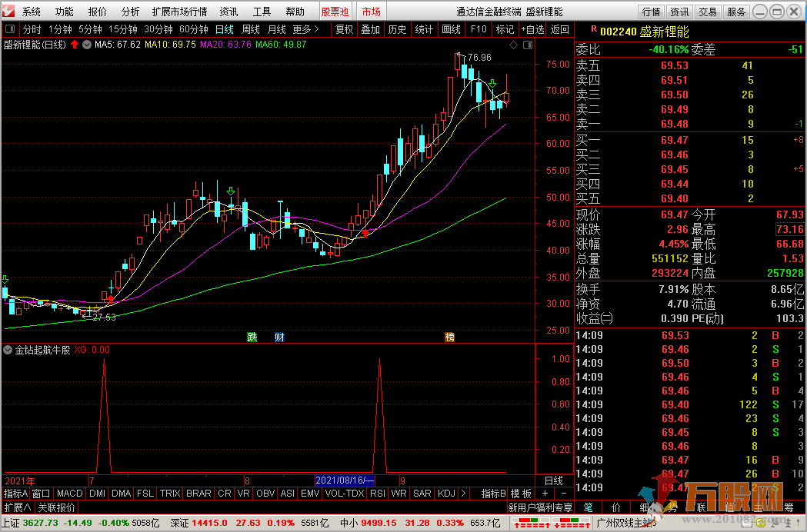
Task: Click the 深证 index value 14415.0
Action: (x=209, y=523)
